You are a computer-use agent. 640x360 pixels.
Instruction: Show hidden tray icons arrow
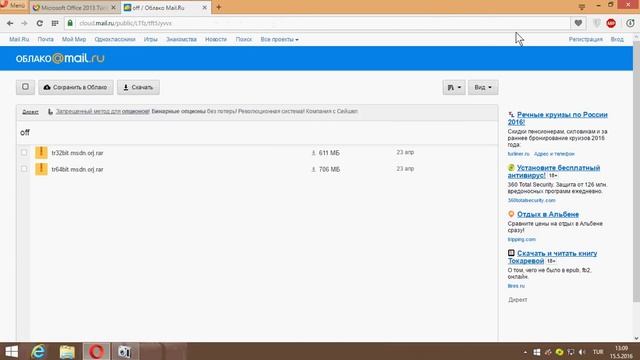(525, 352)
